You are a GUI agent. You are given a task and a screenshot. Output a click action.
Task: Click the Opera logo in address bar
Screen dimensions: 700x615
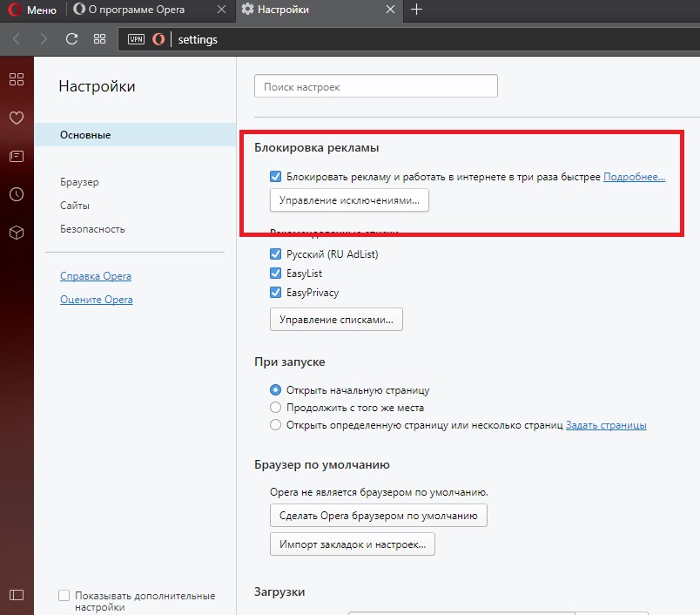158,39
